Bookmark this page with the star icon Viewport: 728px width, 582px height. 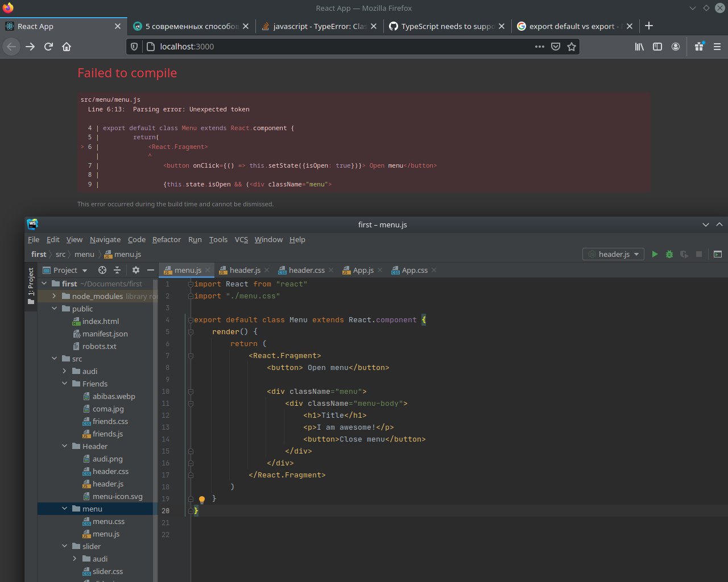point(572,47)
